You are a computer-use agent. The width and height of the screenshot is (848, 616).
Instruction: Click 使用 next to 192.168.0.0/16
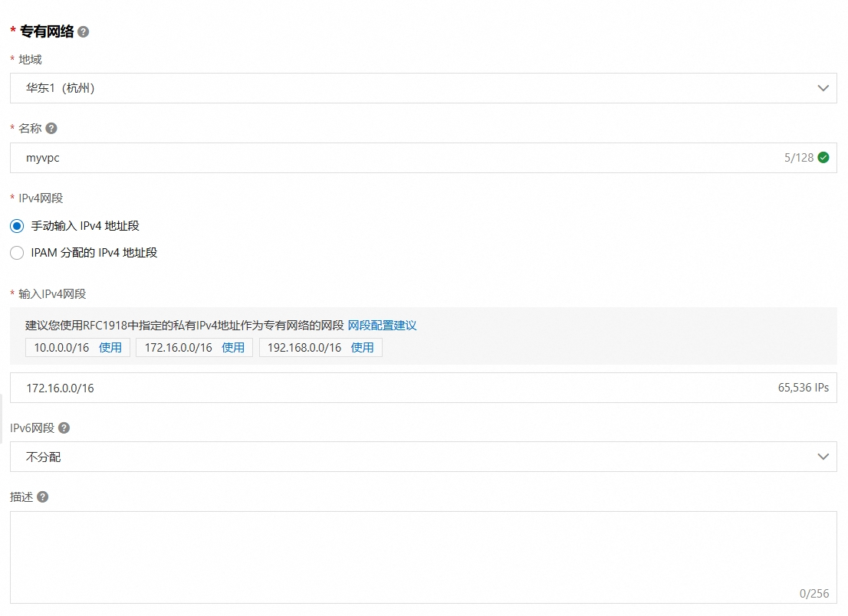point(362,347)
